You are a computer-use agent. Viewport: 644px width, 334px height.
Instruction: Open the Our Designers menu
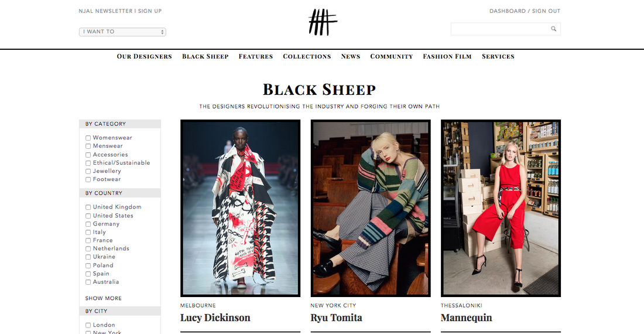144,56
